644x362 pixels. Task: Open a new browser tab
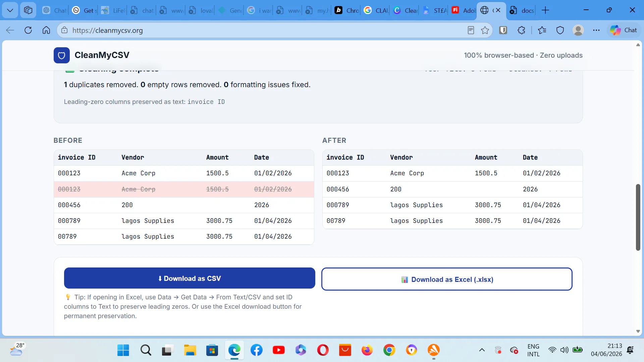point(545,10)
